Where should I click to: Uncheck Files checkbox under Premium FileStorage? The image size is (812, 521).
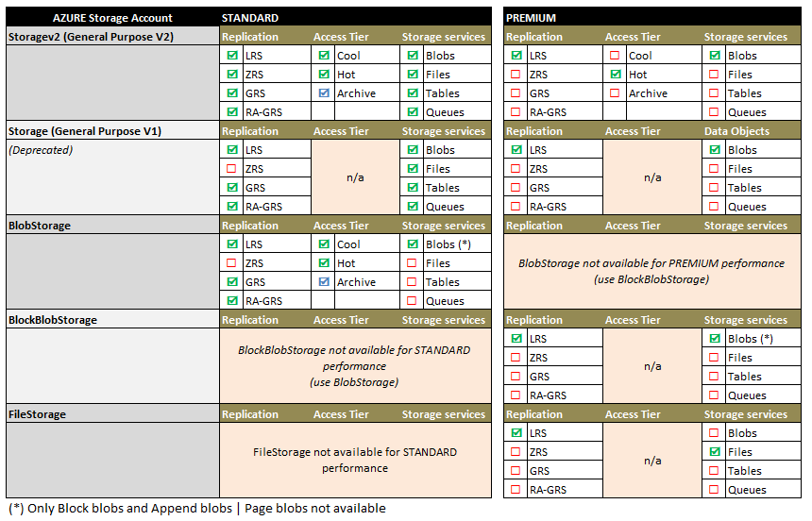point(715,452)
